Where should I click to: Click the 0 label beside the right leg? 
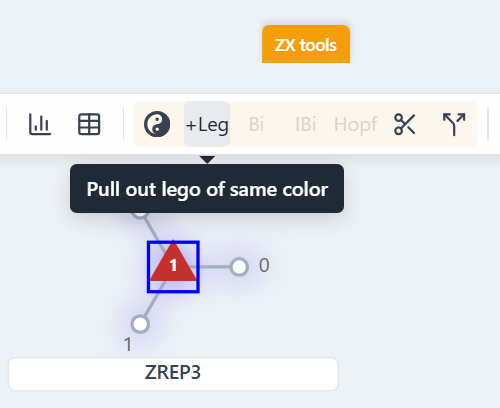[264, 266]
